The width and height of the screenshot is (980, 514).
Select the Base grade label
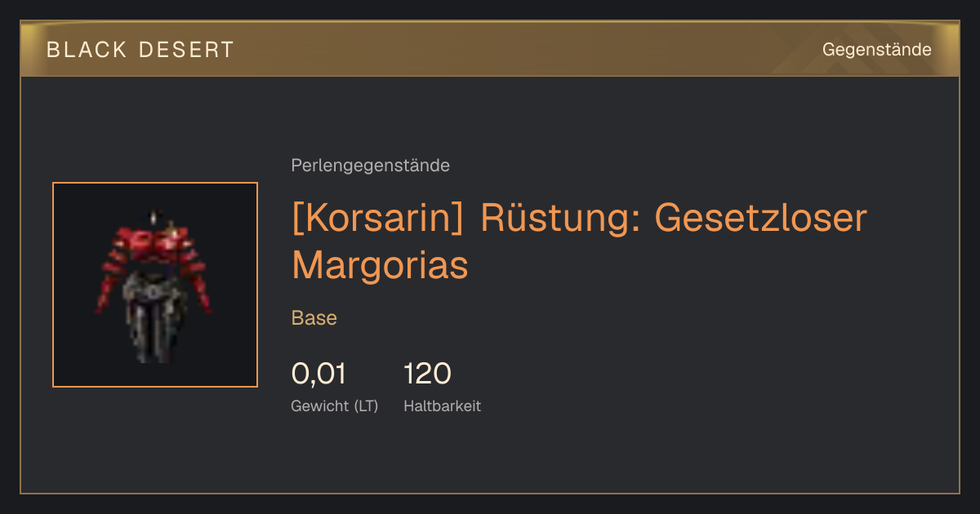click(x=314, y=318)
